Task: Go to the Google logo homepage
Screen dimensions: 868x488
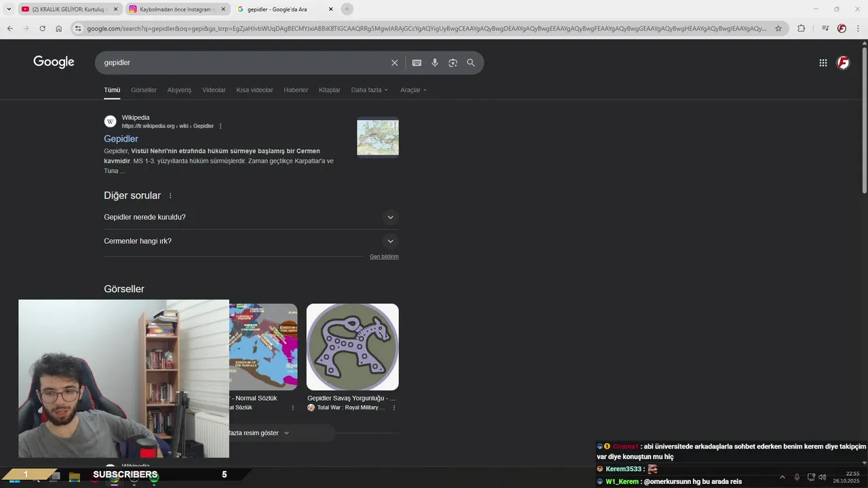Action: click(x=54, y=62)
